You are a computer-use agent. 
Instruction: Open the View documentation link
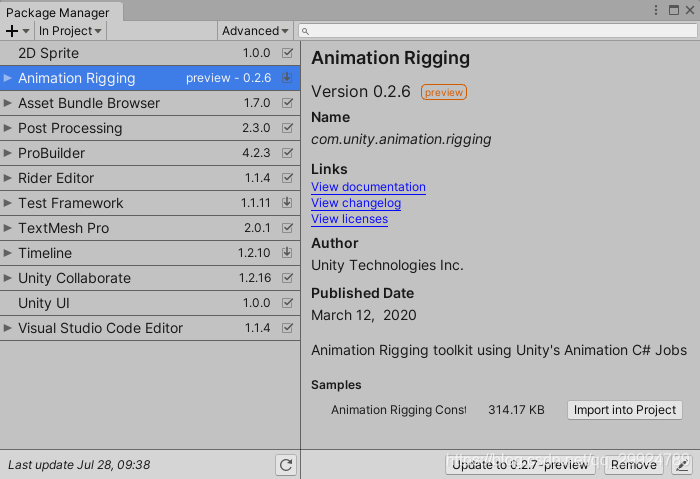[368, 187]
